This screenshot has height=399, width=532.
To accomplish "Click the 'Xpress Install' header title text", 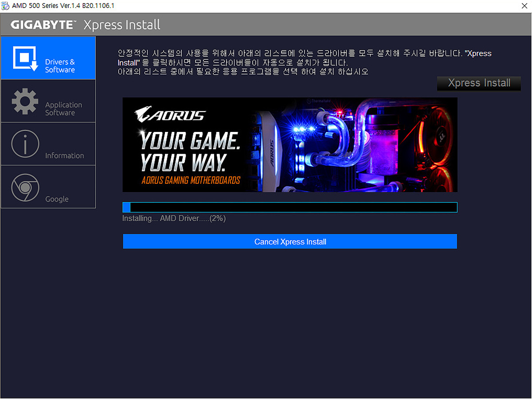I will (122, 25).
